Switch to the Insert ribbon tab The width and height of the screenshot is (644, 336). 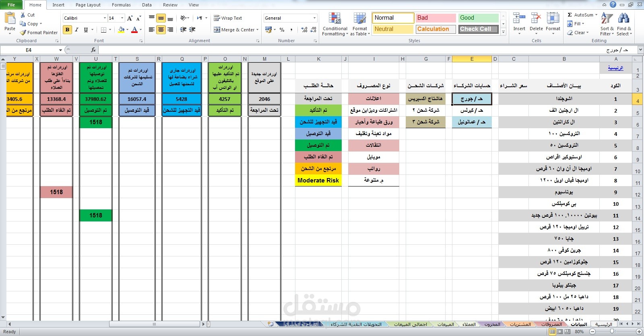pyautogui.click(x=58, y=5)
